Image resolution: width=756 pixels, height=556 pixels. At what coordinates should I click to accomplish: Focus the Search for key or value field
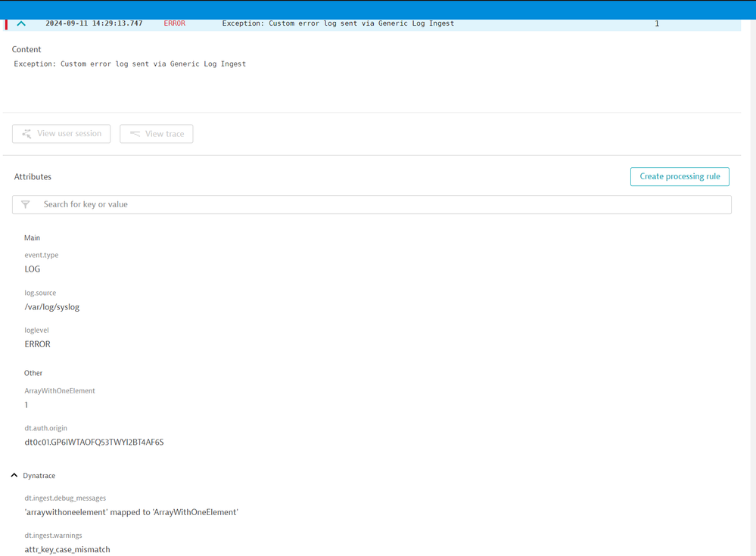(x=378, y=204)
